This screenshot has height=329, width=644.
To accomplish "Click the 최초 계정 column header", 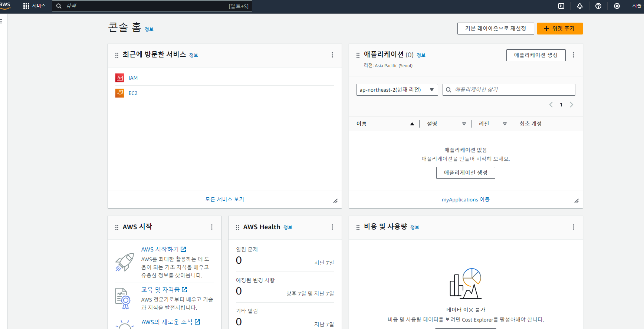I will tap(531, 124).
